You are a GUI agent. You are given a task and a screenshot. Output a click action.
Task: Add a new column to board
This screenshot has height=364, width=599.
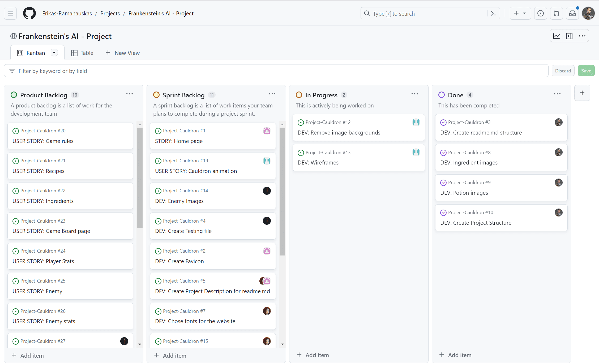[x=582, y=93]
